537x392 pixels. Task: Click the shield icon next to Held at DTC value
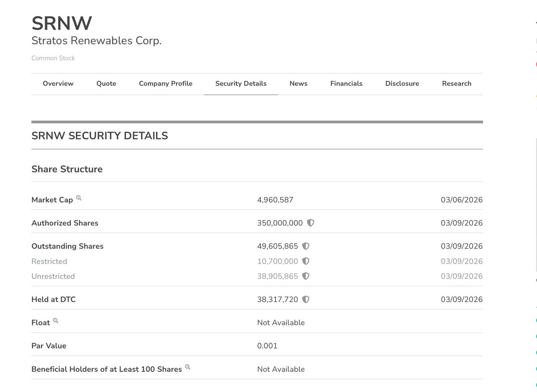(x=306, y=299)
